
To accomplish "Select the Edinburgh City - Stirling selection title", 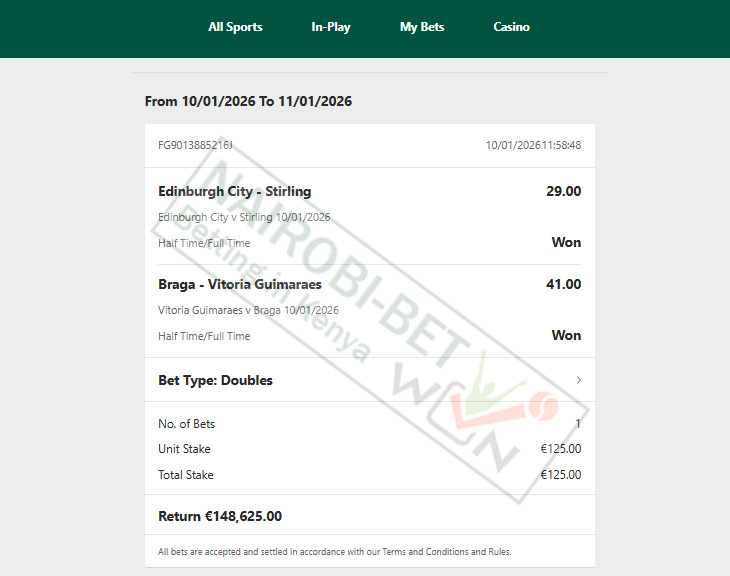I will coord(234,191).
